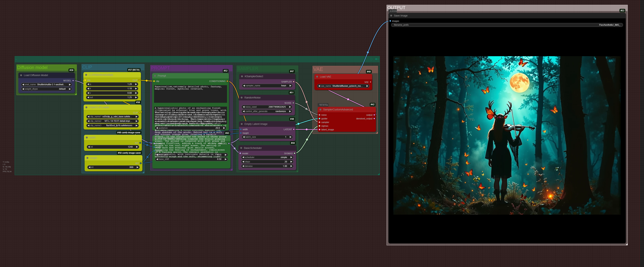644x267 pixels.
Task: Collapse the KSamplerSelect node via its dot
Action: pos(242,76)
